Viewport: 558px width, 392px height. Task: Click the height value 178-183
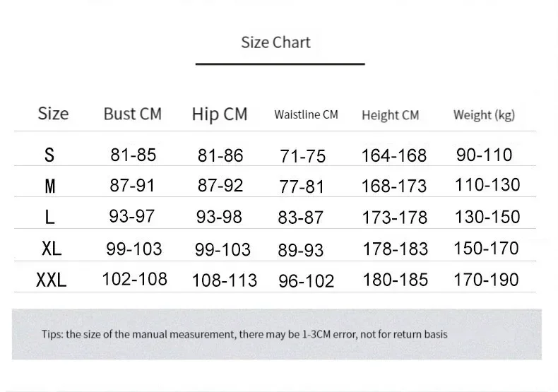[x=395, y=249]
